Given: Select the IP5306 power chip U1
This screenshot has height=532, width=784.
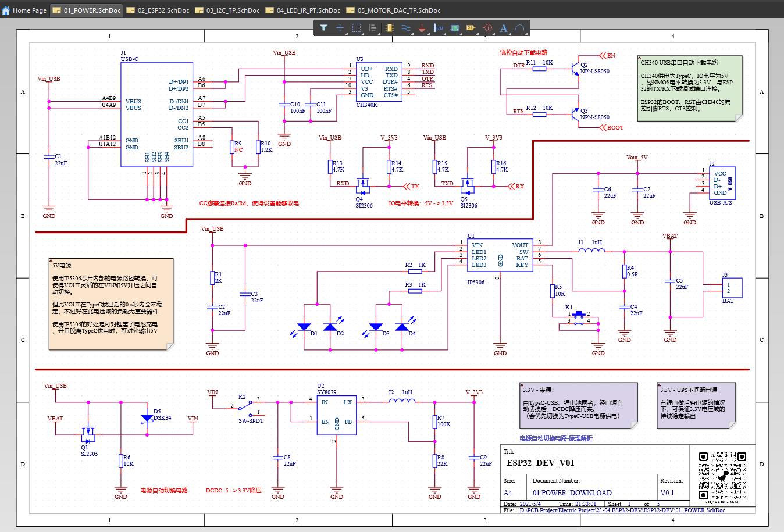Looking at the screenshot, I should tap(500, 255).
